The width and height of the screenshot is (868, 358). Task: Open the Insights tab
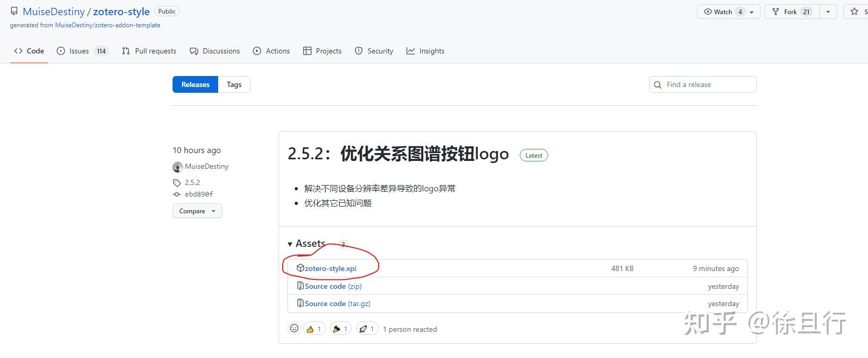425,51
